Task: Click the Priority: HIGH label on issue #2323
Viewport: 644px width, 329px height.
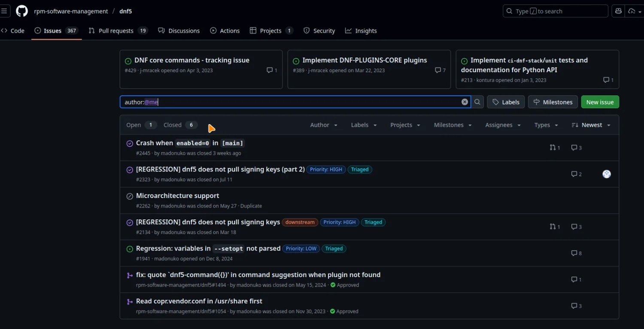Action: click(x=326, y=170)
